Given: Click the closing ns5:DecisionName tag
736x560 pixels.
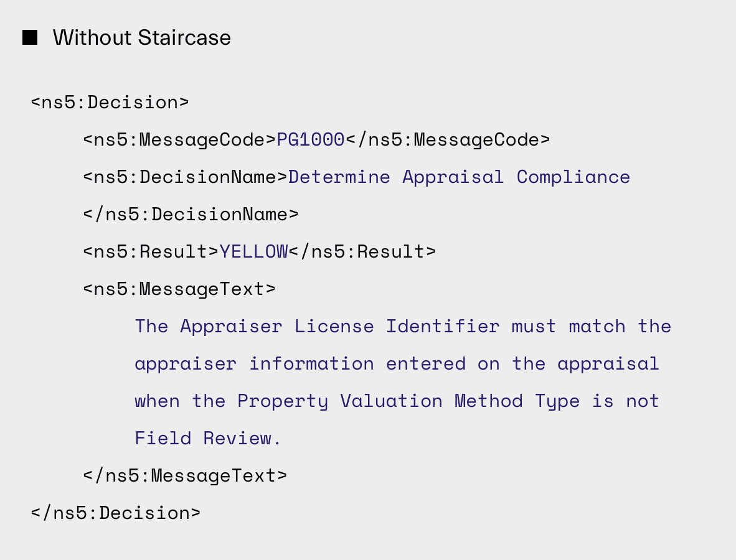Looking at the screenshot, I should tap(191, 214).
